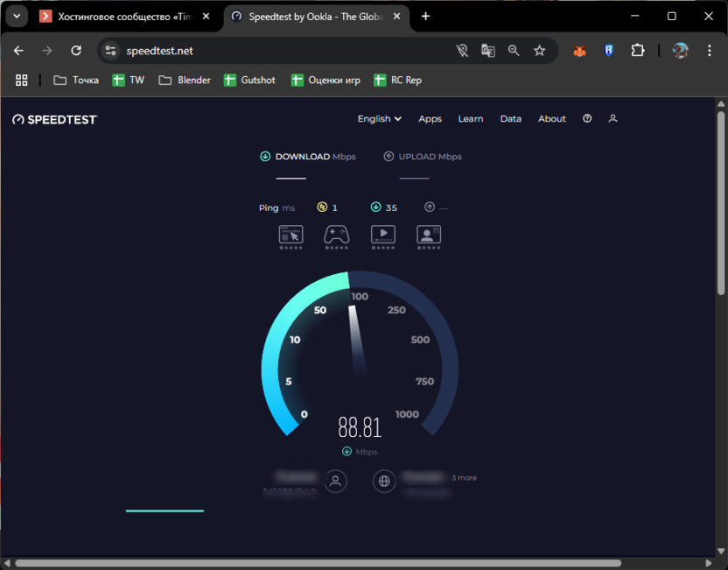Expand the tab search dropdown arrow
The width and height of the screenshot is (728, 570).
[17, 16]
